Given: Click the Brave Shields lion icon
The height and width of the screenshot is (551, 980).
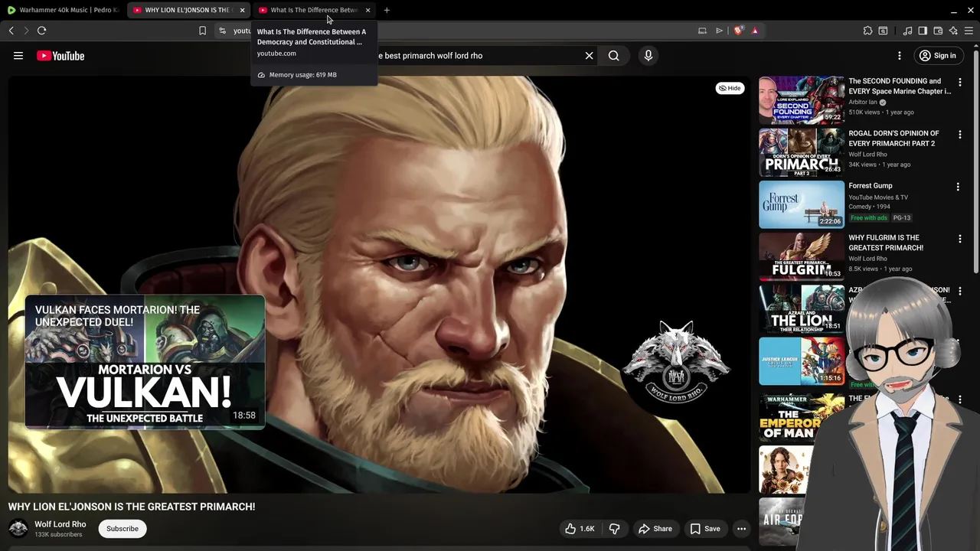Looking at the screenshot, I should (738, 31).
